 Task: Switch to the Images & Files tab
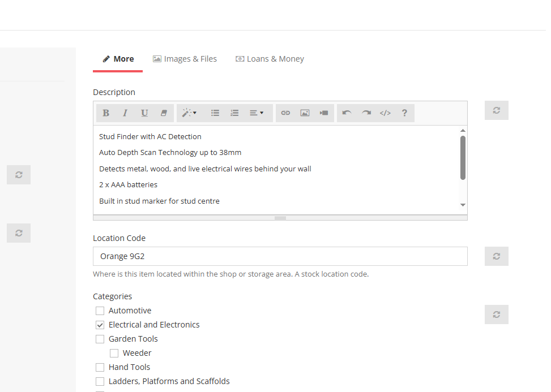click(185, 59)
